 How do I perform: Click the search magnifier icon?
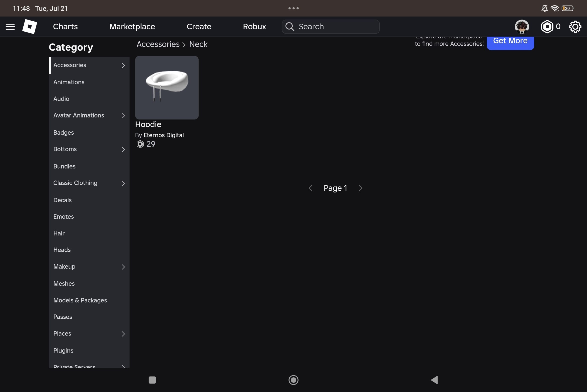click(x=290, y=27)
